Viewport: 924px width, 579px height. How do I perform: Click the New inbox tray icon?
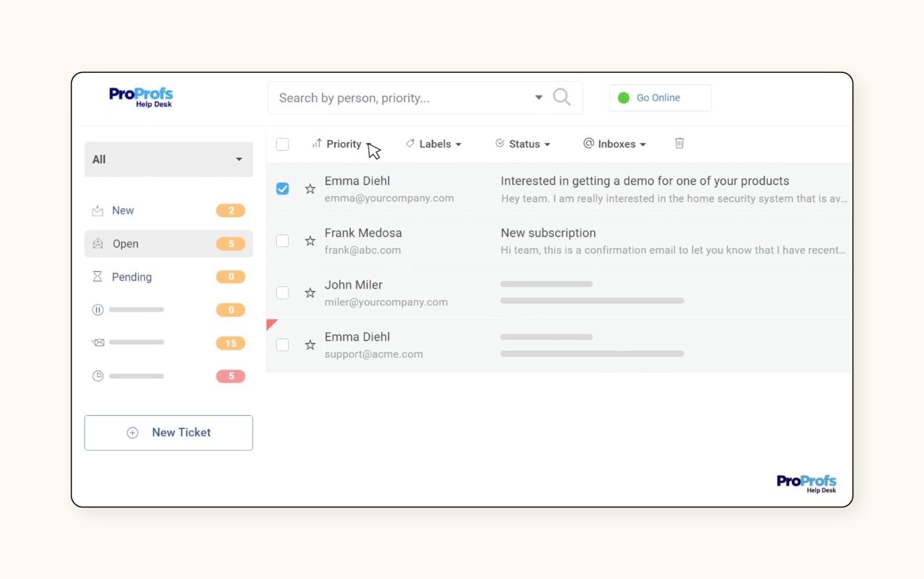pyautogui.click(x=98, y=211)
